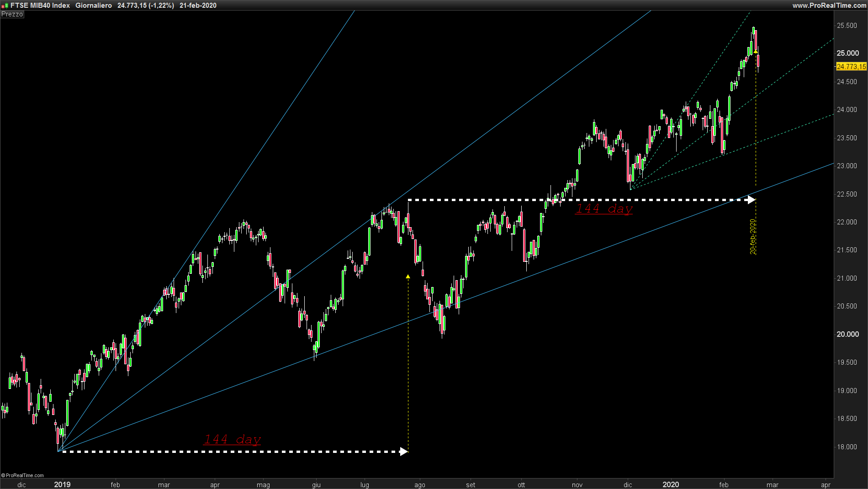Click the 24.773,15 (-1,22%) header quote
Viewport: 868px width, 489px height.
pyautogui.click(x=146, y=5)
